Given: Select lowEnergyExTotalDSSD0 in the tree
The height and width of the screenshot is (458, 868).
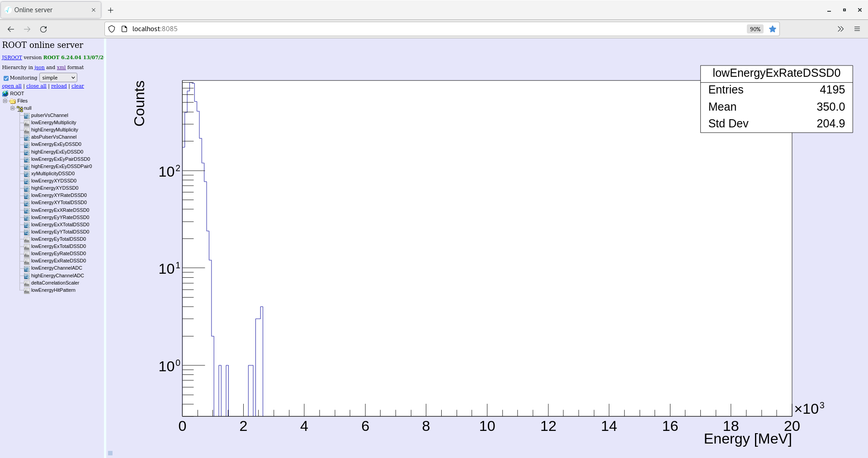Looking at the screenshot, I should (58, 246).
